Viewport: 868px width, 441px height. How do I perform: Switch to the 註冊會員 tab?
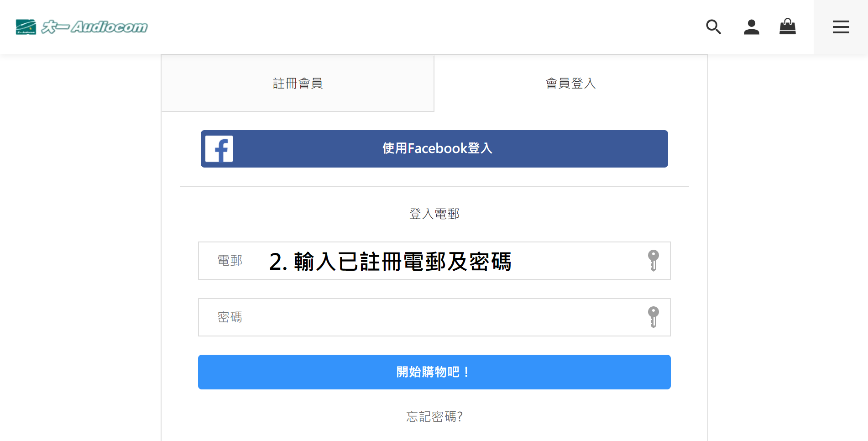(298, 84)
